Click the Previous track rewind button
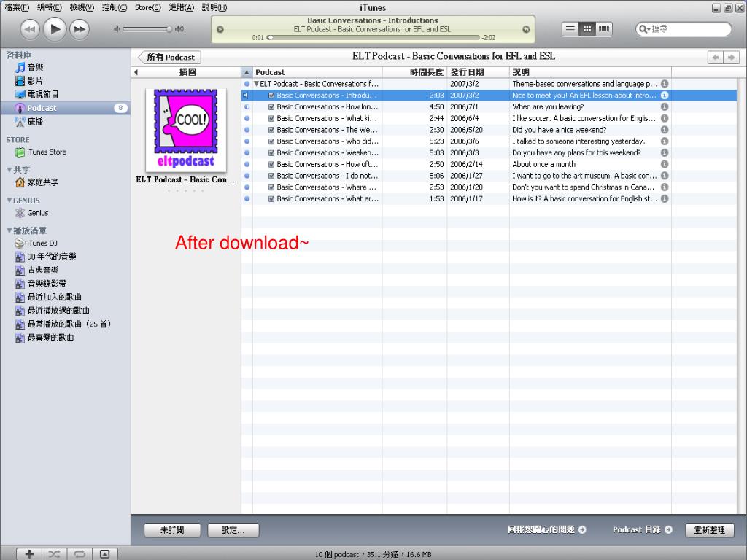The height and width of the screenshot is (560, 747). click(x=29, y=29)
